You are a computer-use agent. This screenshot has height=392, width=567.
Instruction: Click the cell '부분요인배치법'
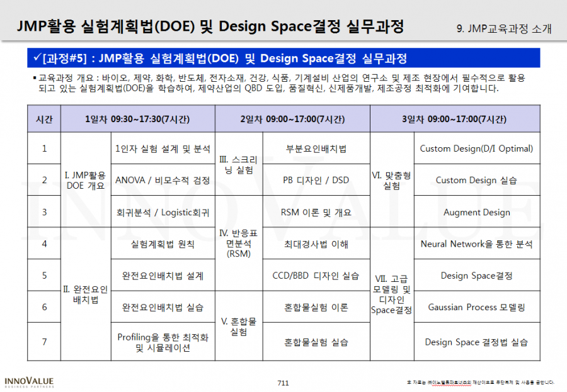[x=316, y=148]
